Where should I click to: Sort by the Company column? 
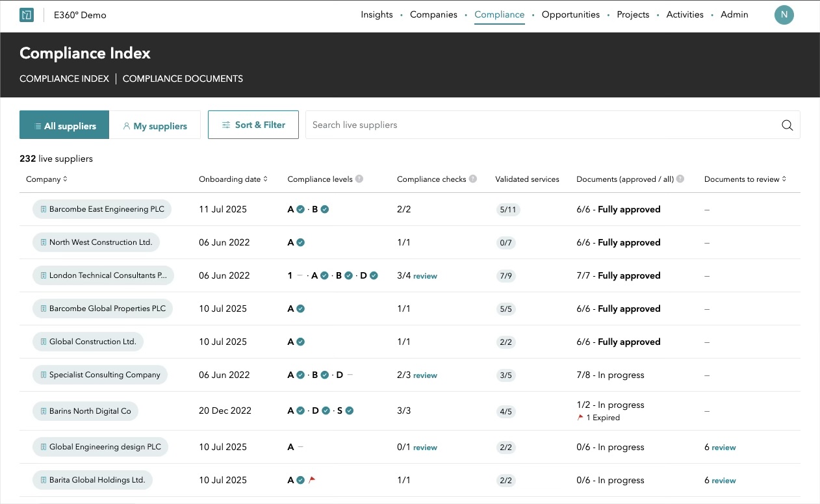pyautogui.click(x=47, y=179)
